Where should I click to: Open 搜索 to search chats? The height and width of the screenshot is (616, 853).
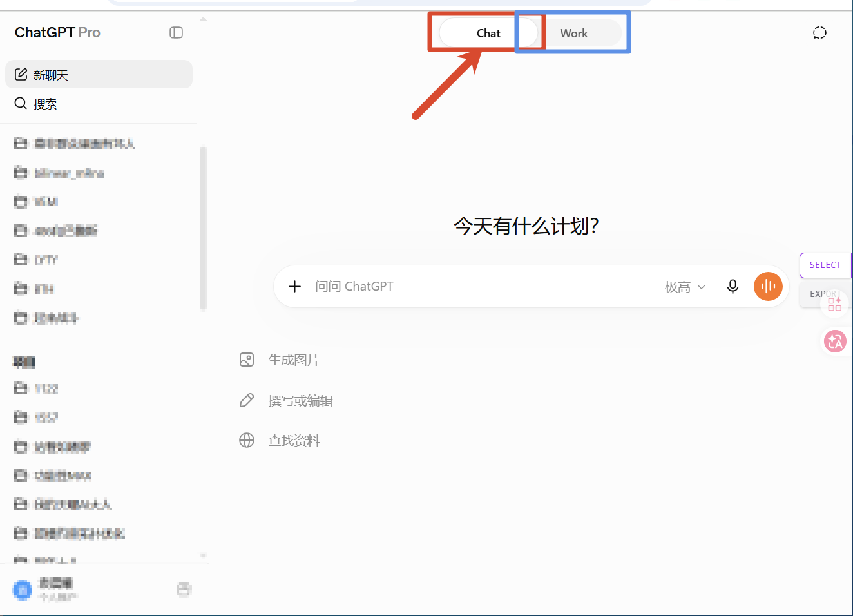[x=99, y=104]
